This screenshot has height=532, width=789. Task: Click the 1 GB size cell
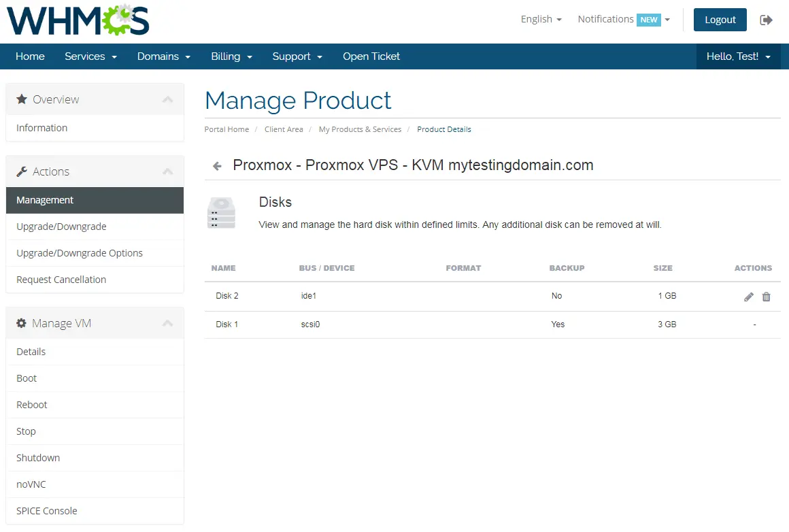tap(667, 296)
